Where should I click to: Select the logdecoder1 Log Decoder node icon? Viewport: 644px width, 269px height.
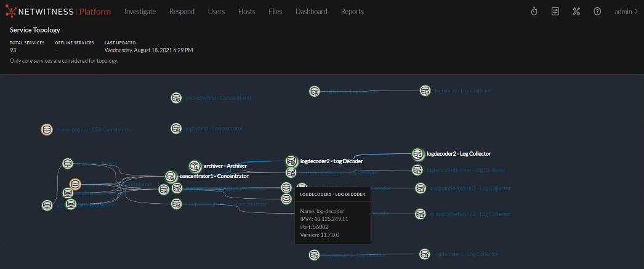(314, 255)
